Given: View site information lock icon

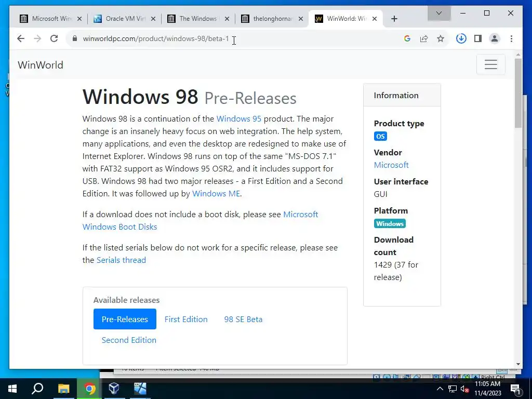Looking at the screenshot, I should [75, 38].
